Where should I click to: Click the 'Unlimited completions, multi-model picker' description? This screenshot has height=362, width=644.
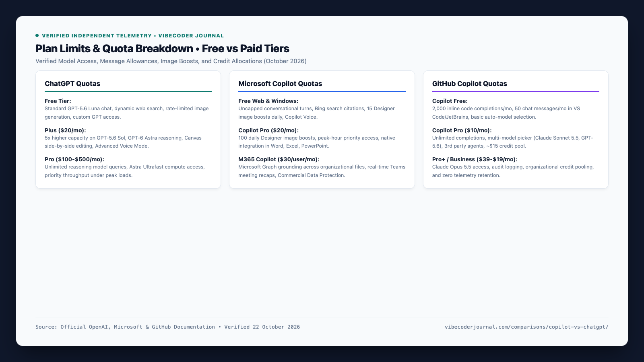click(x=513, y=142)
